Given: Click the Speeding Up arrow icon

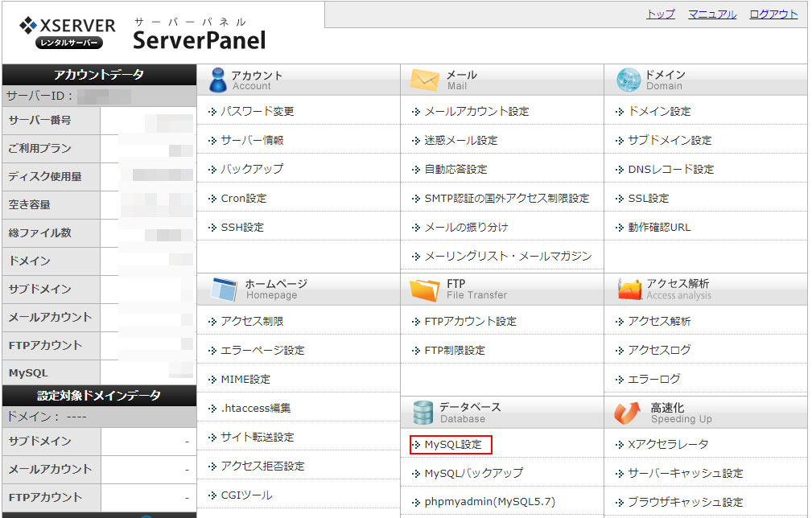Looking at the screenshot, I should [627, 413].
